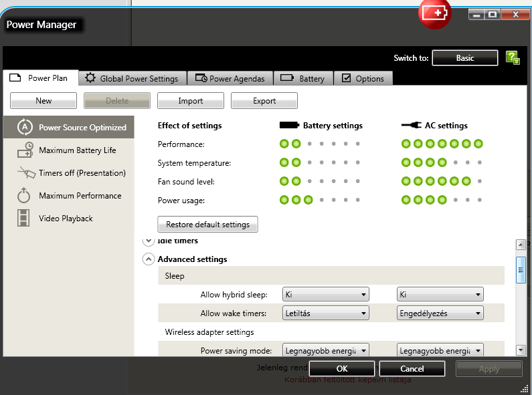Open AC Allow hybrid sleep dropdown
The width and height of the screenshot is (532, 395).
(x=440, y=294)
